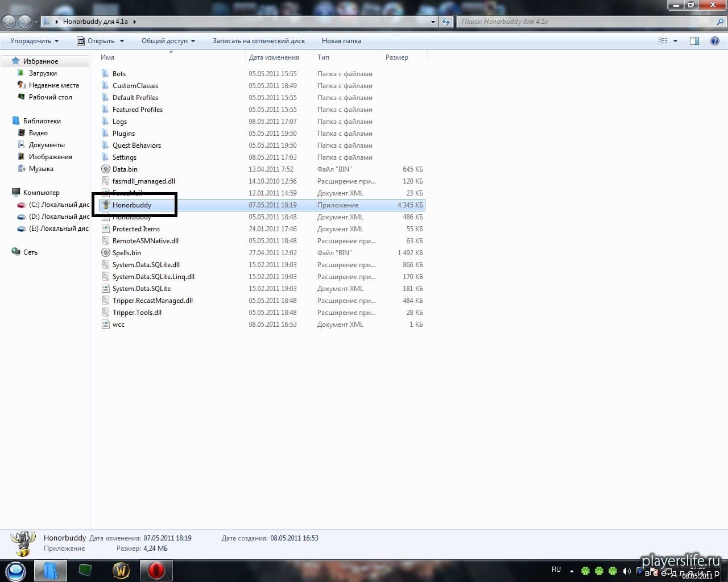Select the Logs folder icon
This screenshot has width=728, height=582.
(x=105, y=122)
